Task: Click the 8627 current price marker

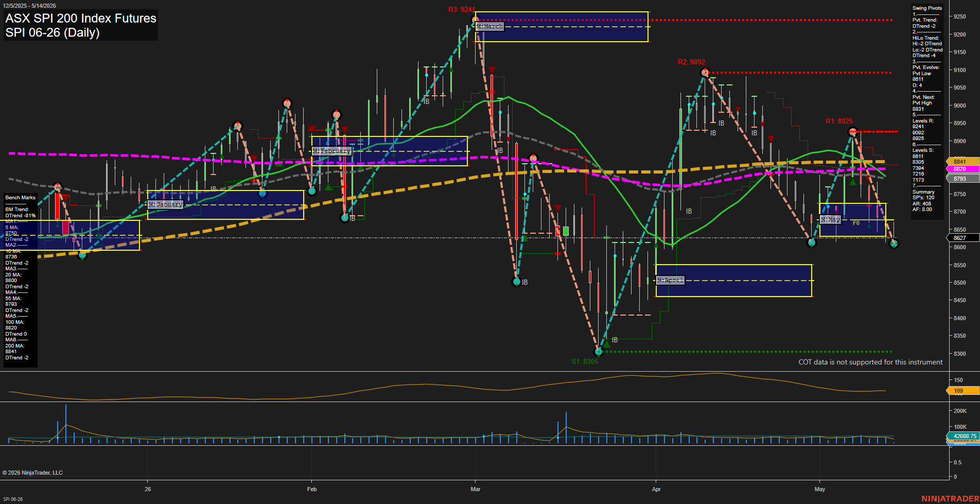Action: coord(962,238)
